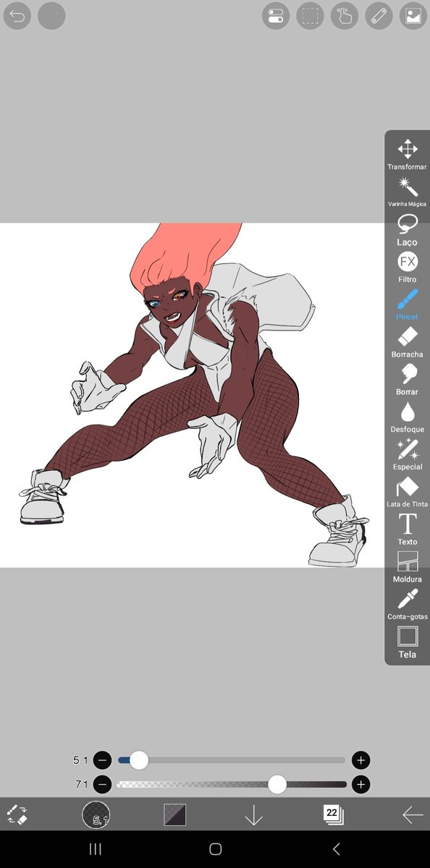Toggle the stabilizer hand icon

(x=345, y=16)
